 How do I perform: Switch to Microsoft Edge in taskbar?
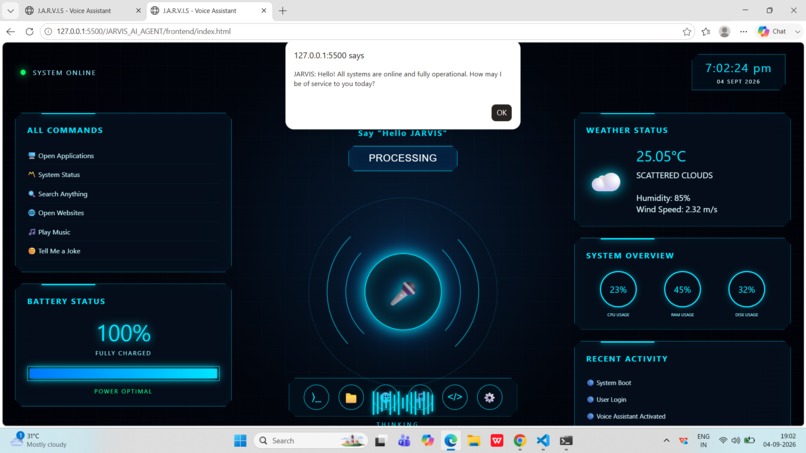(450, 441)
